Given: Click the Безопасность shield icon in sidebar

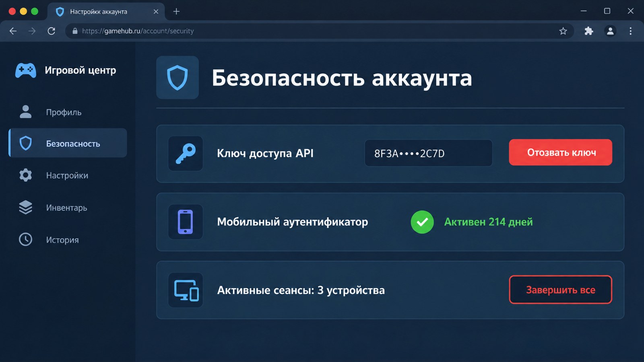Looking at the screenshot, I should point(26,143).
